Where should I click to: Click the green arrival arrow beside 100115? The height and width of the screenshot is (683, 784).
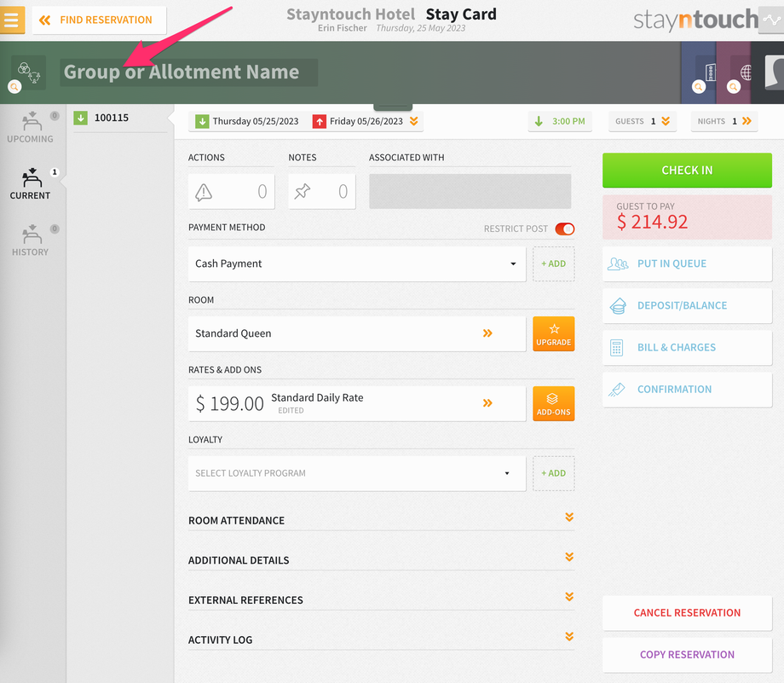coord(80,118)
